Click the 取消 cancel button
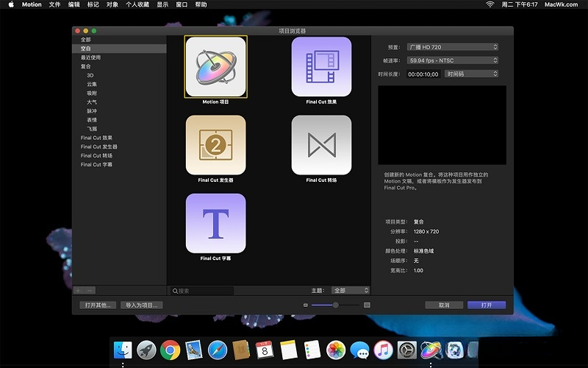This screenshot has height=368, width=588. coord(444,305)
